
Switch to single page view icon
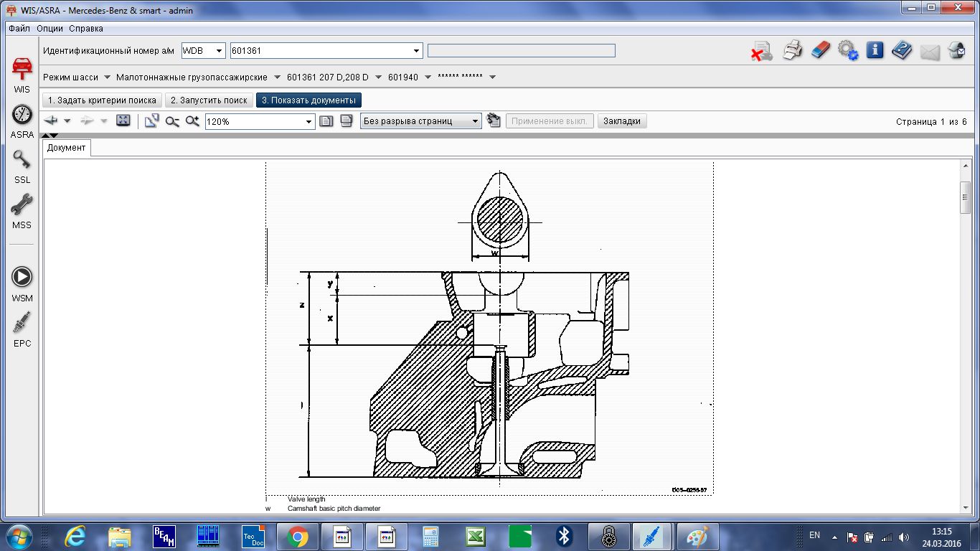click(x=326, y=121)
